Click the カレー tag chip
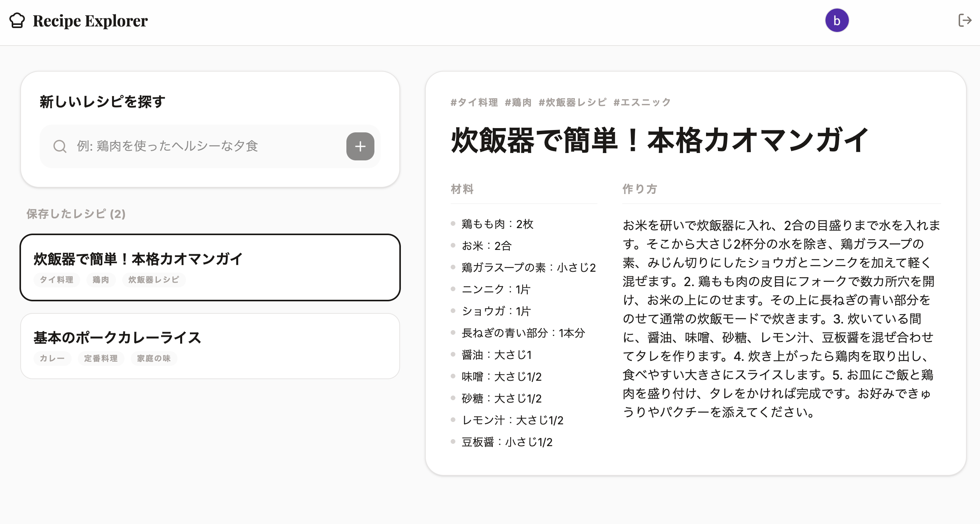Viewport: 980px width, 524px height. click(x=52, y=359)
